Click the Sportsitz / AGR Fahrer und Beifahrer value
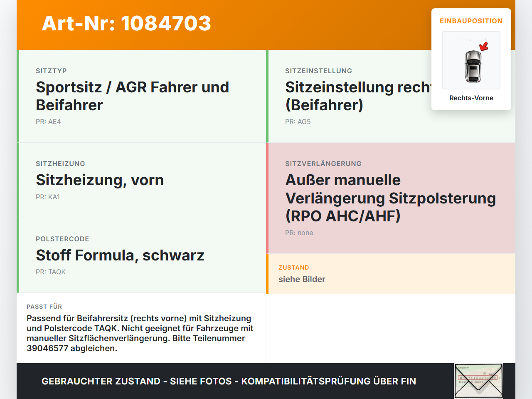Viewport: 532px width, 399px height. pos(133,96)
